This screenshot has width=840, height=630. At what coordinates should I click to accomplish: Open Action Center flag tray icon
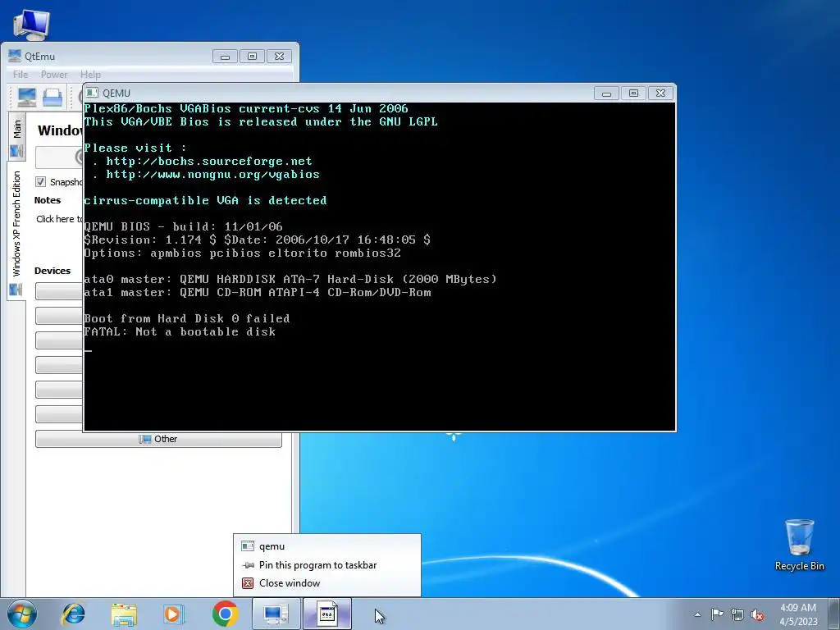point(717,614)
